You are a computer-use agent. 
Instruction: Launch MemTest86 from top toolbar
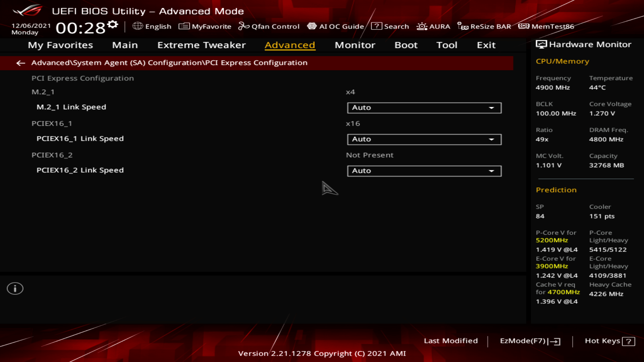click(x=524, y=26)
